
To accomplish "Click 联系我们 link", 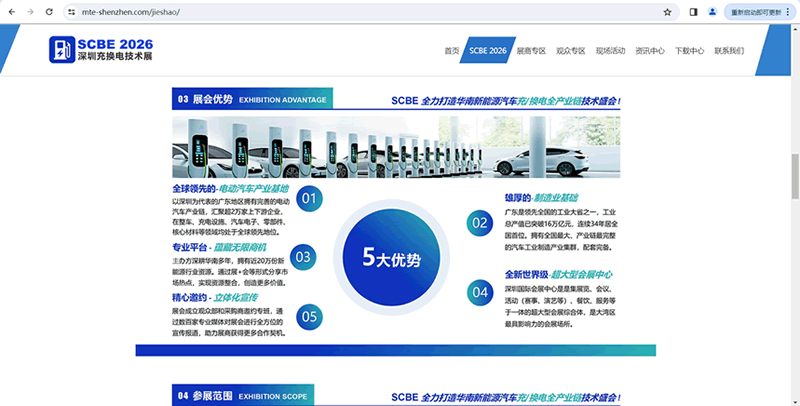I will 729,50.
